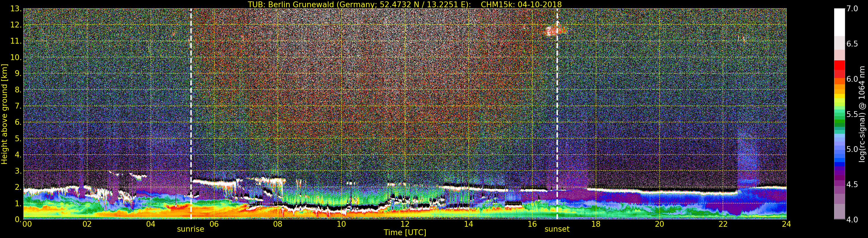Click the height axis tick '11.'
868x238 pixels.
(x=16, y=41)
